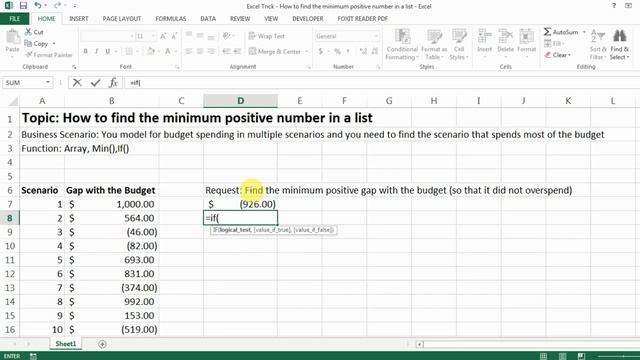Open the font name dropdown
Image resolution: width=640 pixels, height=360 pixels.
(x=132, y=36)
